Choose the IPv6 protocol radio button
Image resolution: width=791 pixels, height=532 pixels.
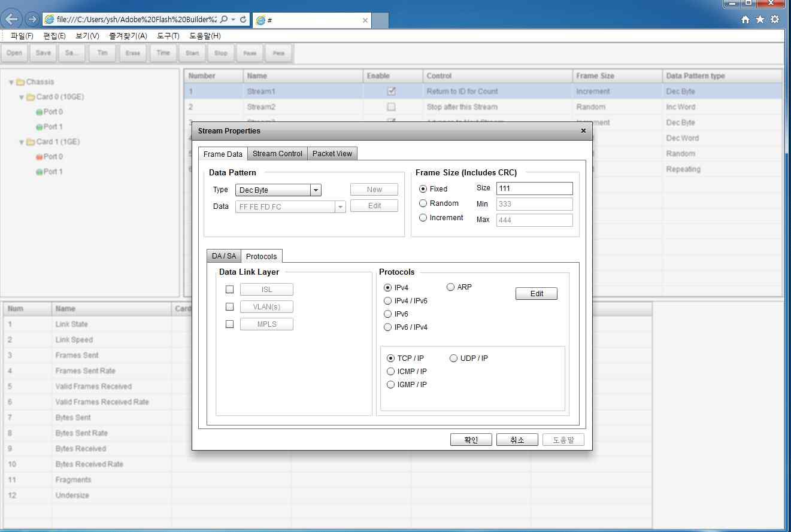click(387, 314)
